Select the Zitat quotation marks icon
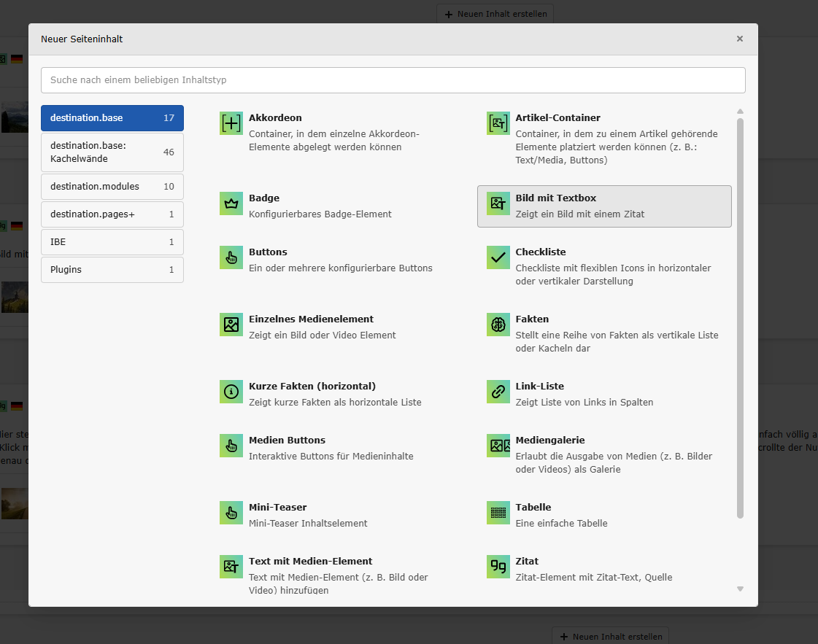Image resolution: width=818 pixels, height=644 pixels. (498, 567)
